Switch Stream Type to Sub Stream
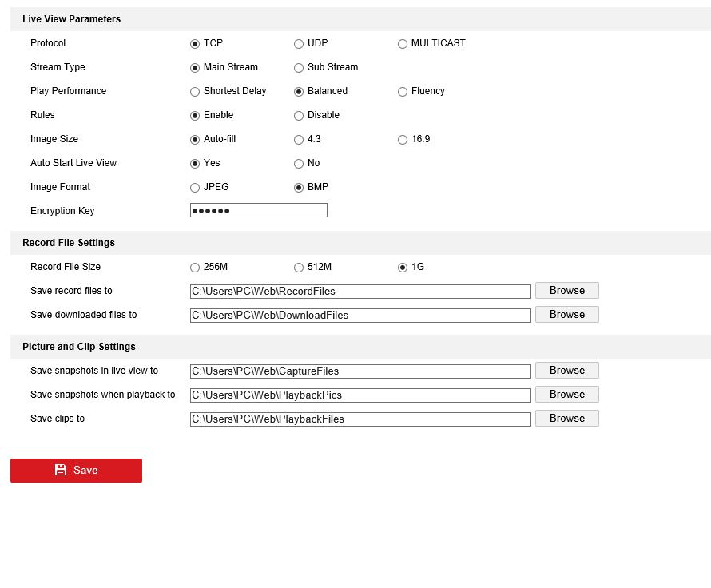This screenshot has height=588, width=711. [299, 68]
